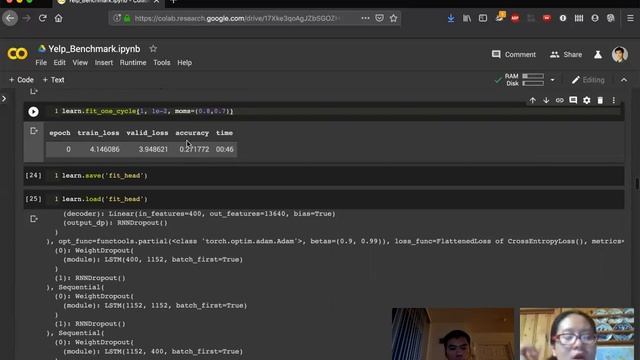This screenshot has width=640, height=360.
Task: Move the selected cell down
Action: click(x=546, y=100)
